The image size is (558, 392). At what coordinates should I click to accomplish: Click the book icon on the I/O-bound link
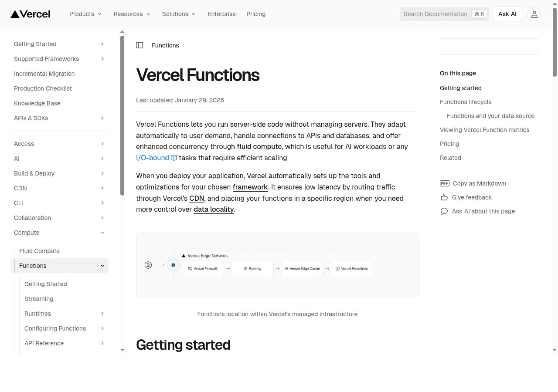click(x=174, y=158)
